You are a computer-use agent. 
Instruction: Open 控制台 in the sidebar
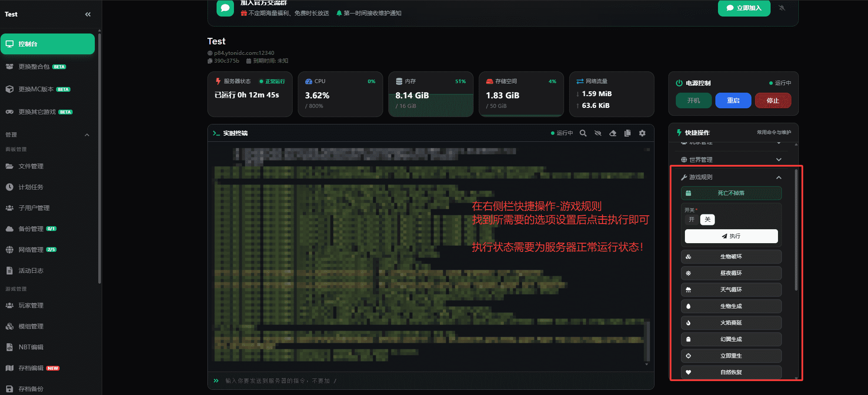47,44
